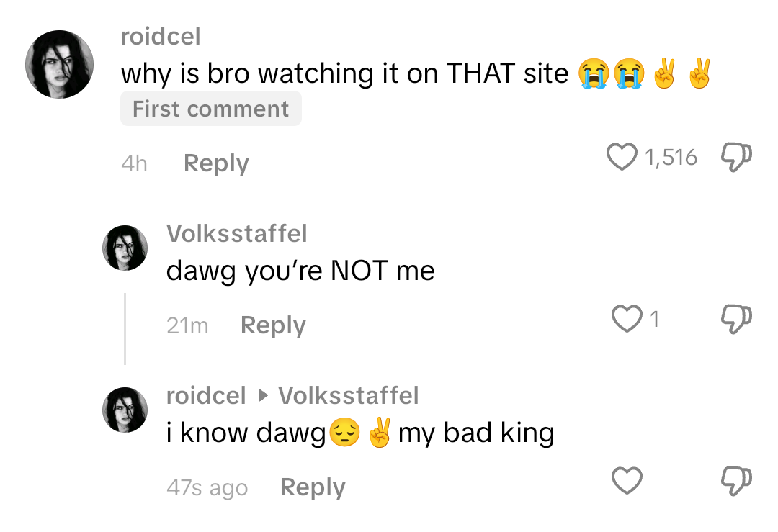
Task: Like Volksstaffel's reply with heart icon
Action: pos(626,319)
